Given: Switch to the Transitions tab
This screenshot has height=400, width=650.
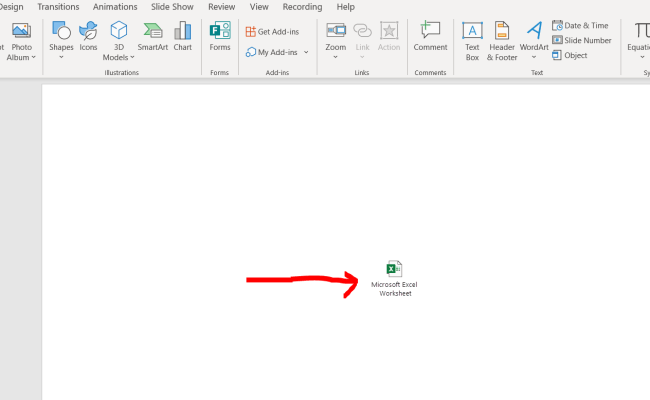Looking at the screenshot, I should [x=58, y=7].
